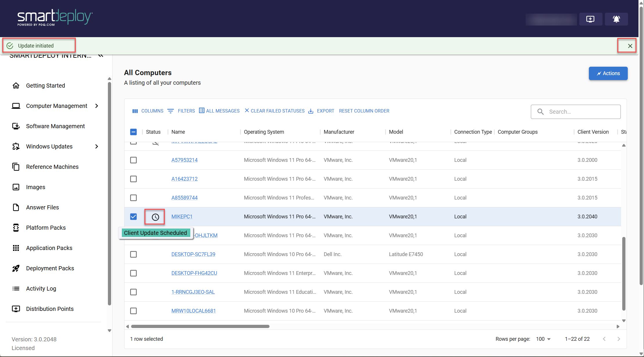Open Deployment Packs rocket icon item
Image resolution: width=644 pixels, height=357 pixels.
point(16,268)
